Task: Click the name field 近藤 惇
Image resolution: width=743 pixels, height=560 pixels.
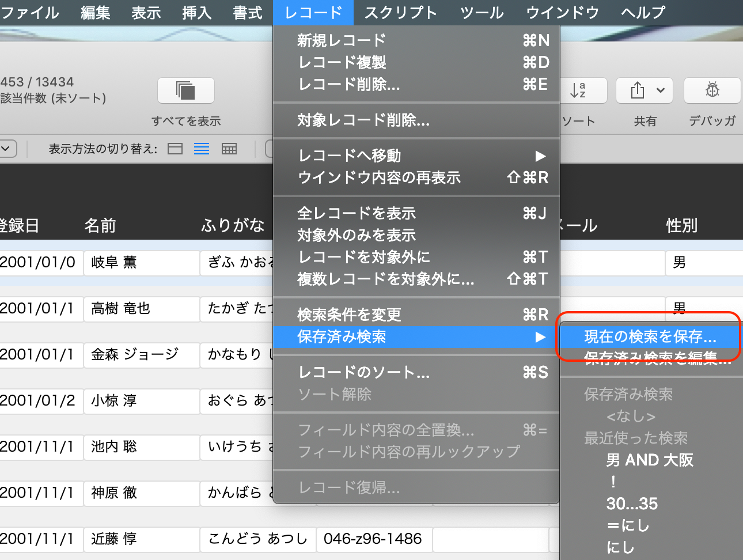Action: (142, 539)
